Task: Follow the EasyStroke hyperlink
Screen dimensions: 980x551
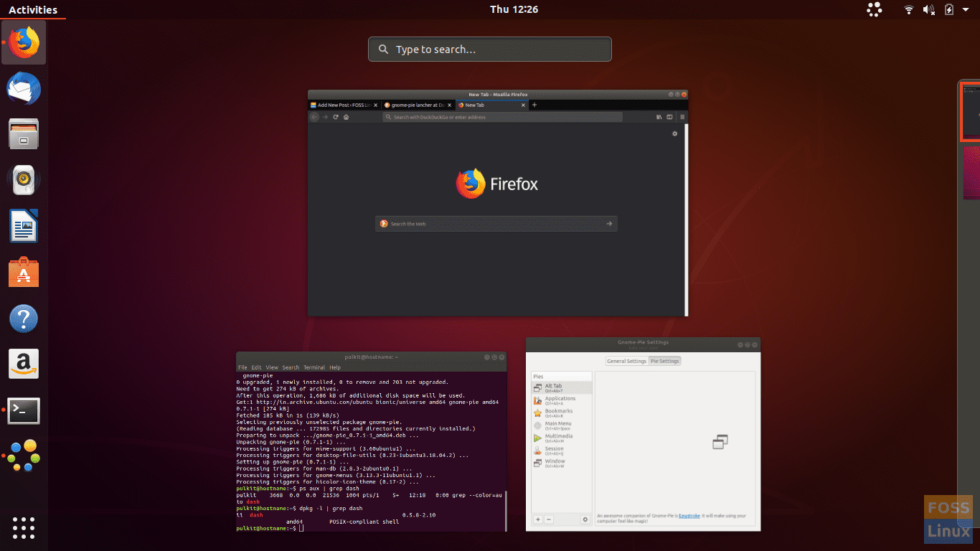Action: click(x=689, y=515)
